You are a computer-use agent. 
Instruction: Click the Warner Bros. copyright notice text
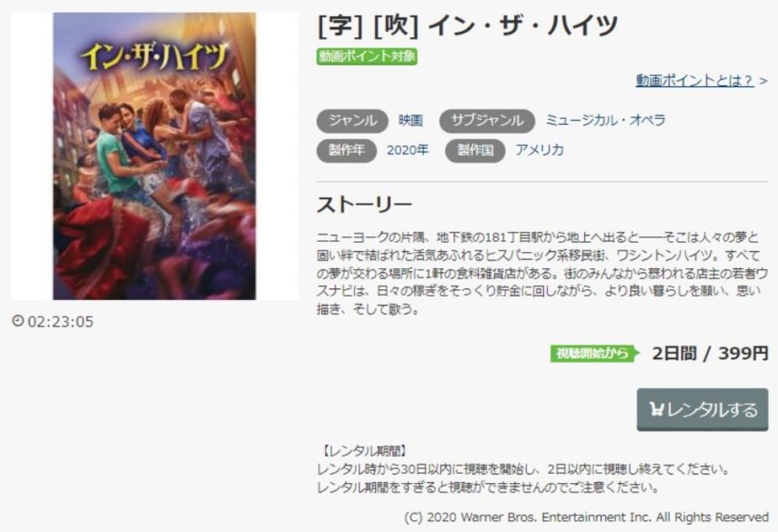coord(586,517)
